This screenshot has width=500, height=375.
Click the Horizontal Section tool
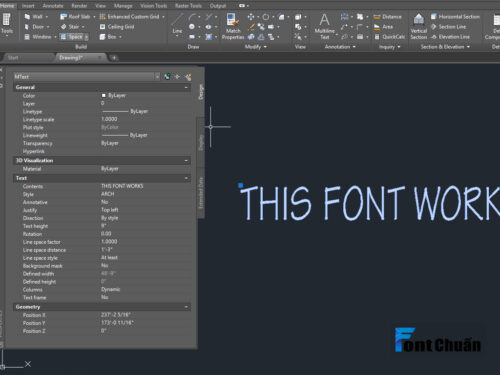pyautogui.click(x=455, y=17)
